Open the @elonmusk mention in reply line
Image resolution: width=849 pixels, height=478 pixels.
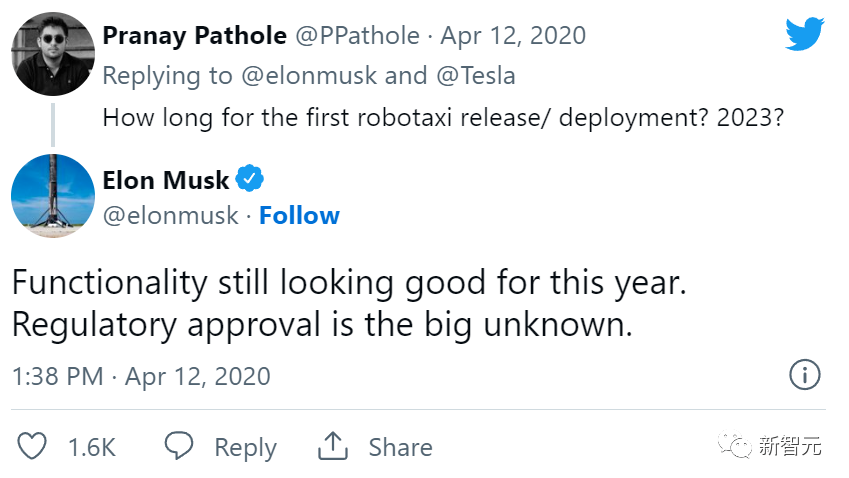coord(322,76)
